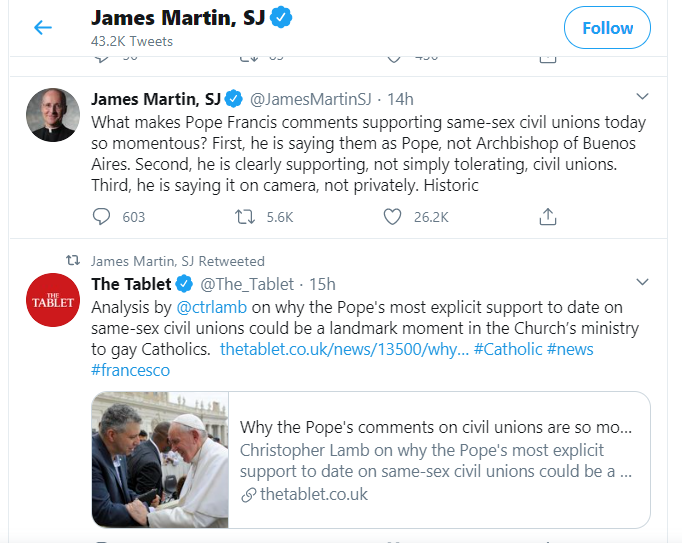This screenshot has width=682, height=543.
Task: Open the thetablet.co.uk/news/13500 link
Action: click(x=344, y=349)
